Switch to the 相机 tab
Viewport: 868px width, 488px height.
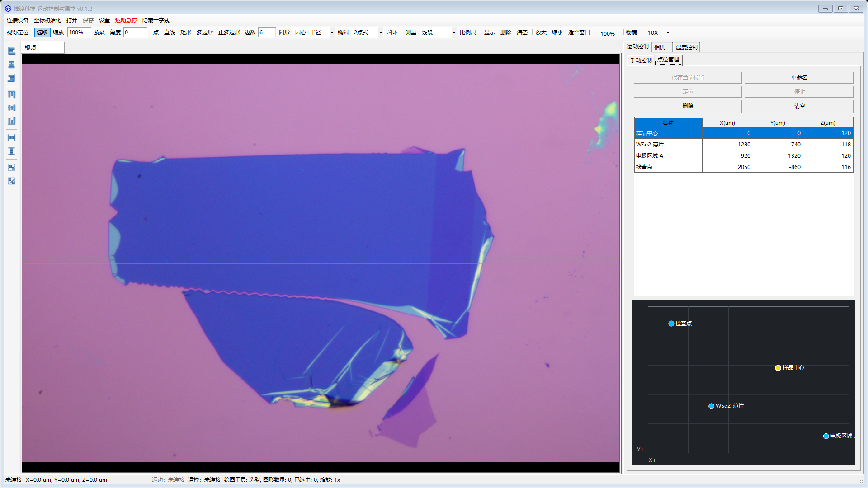tap(660, 47)
